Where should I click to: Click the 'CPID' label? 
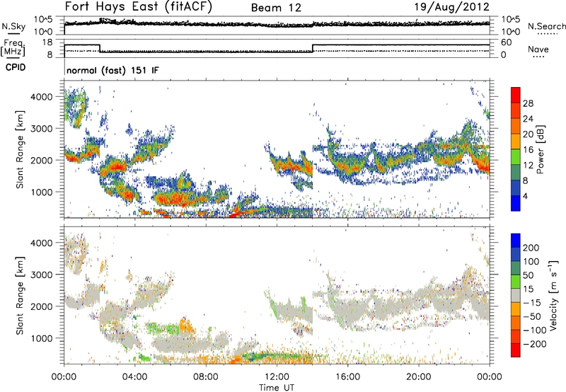[x=16, y=67]
